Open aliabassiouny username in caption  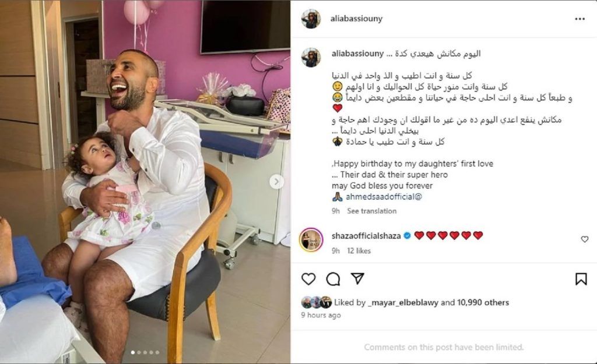click(x=357, y=54)
